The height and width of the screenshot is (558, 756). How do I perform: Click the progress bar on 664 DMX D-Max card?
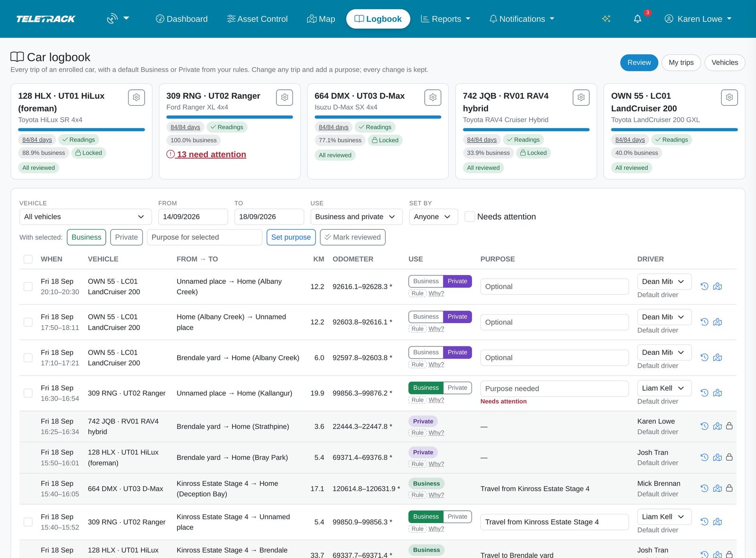(378, 117)
